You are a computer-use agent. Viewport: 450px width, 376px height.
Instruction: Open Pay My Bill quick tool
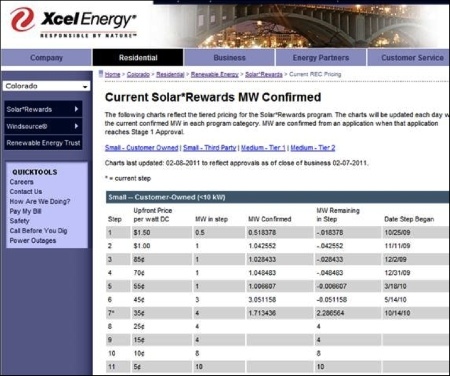point(25,211)
